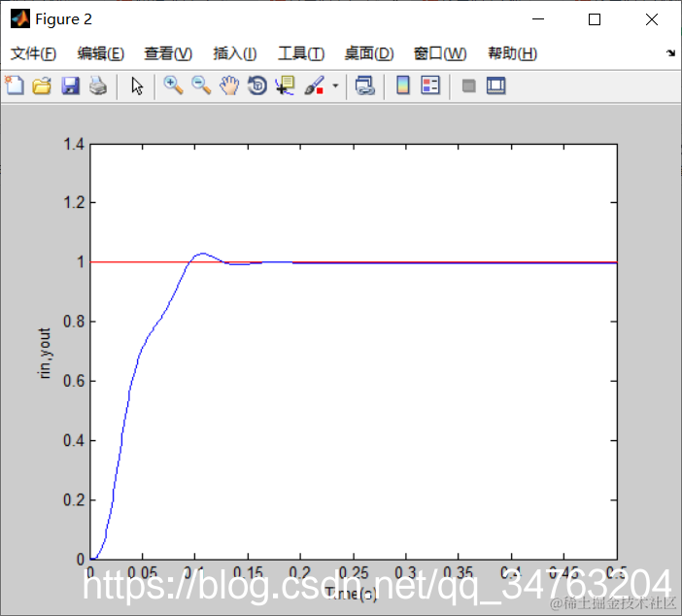Viewport: 682px width, 616px height.
Task: Expand the Brush color dropdown arrow
Action: coord(335,86)
